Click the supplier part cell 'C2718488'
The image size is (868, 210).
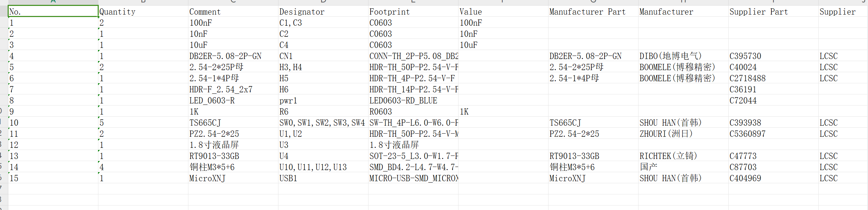(747, 78)
